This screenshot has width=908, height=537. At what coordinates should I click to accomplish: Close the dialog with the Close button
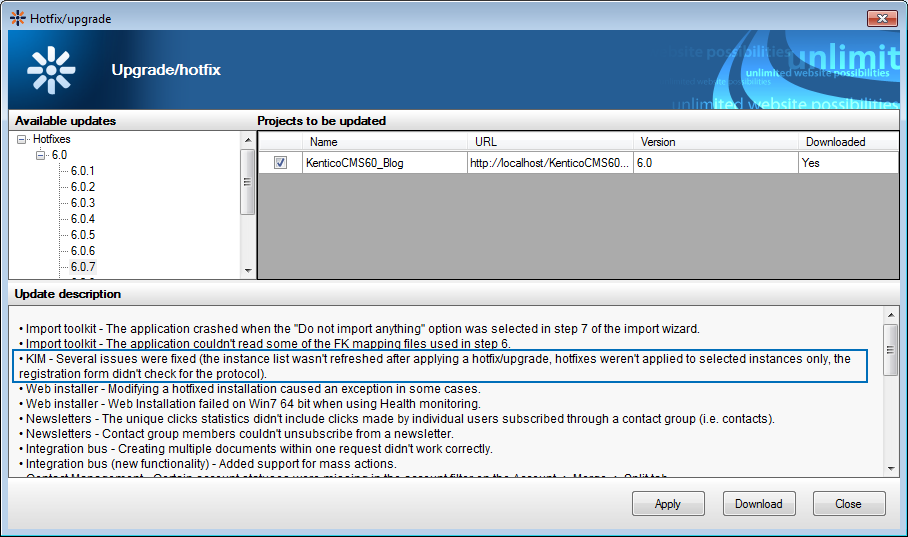[x=849, y=504]
